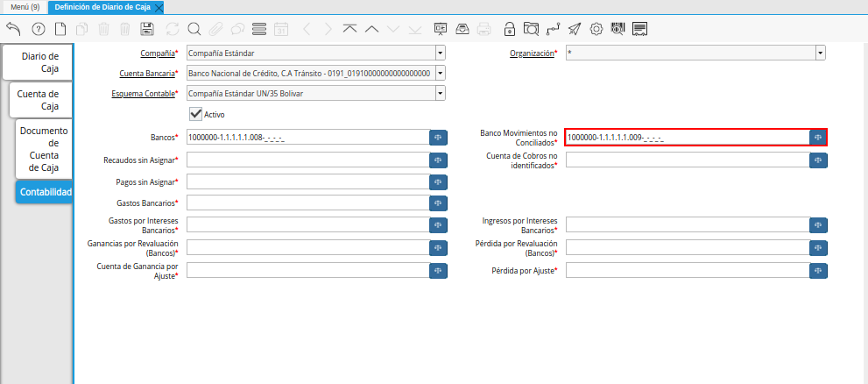Create a new record with page icon
The width and height of the screenshot is (868, 384).
60,29
